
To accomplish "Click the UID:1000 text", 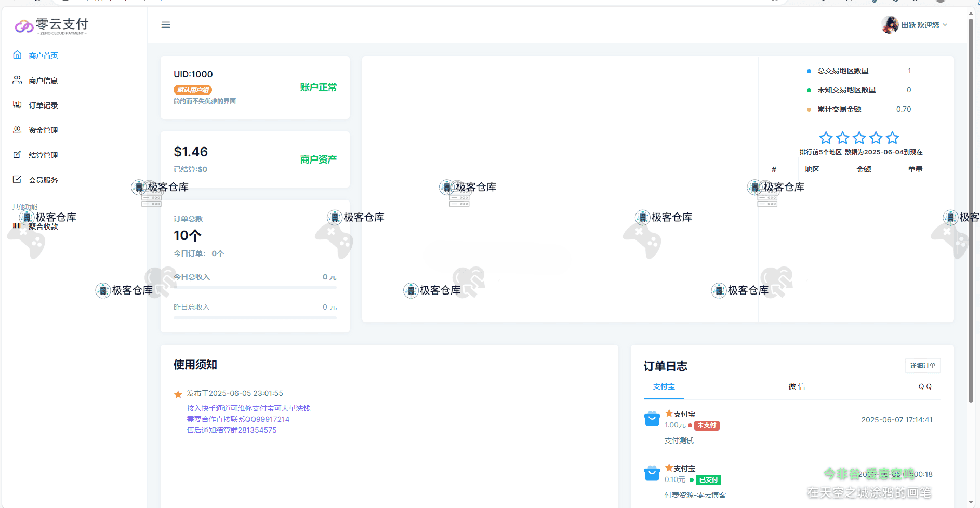I will point(193,74).
